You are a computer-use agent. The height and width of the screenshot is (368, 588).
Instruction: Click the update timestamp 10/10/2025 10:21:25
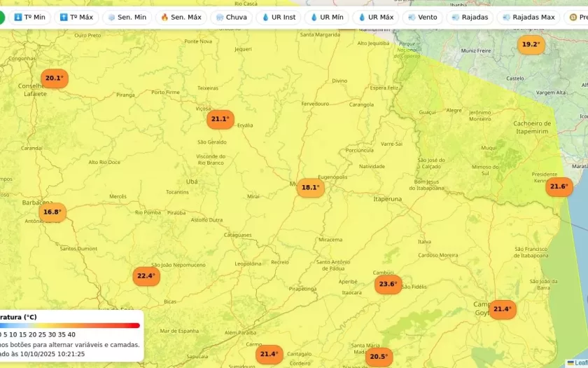click(52, 354)
